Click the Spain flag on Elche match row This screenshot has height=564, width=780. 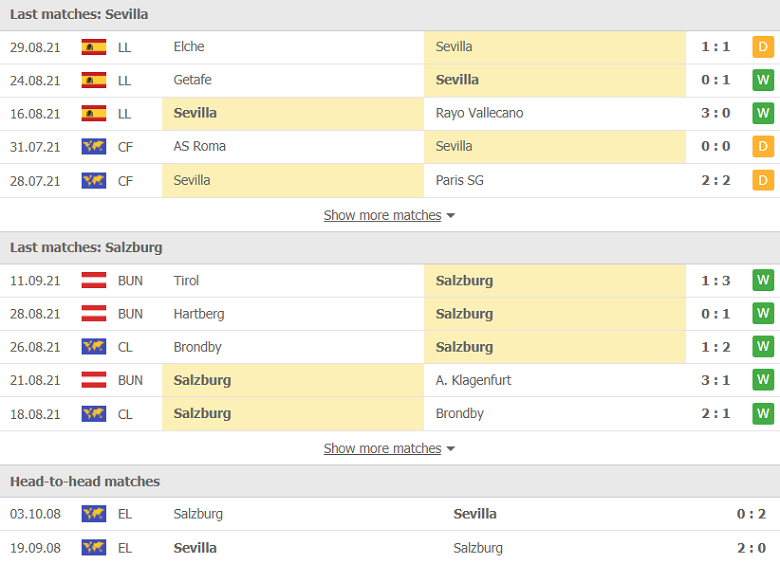click(x=94, y=47)
